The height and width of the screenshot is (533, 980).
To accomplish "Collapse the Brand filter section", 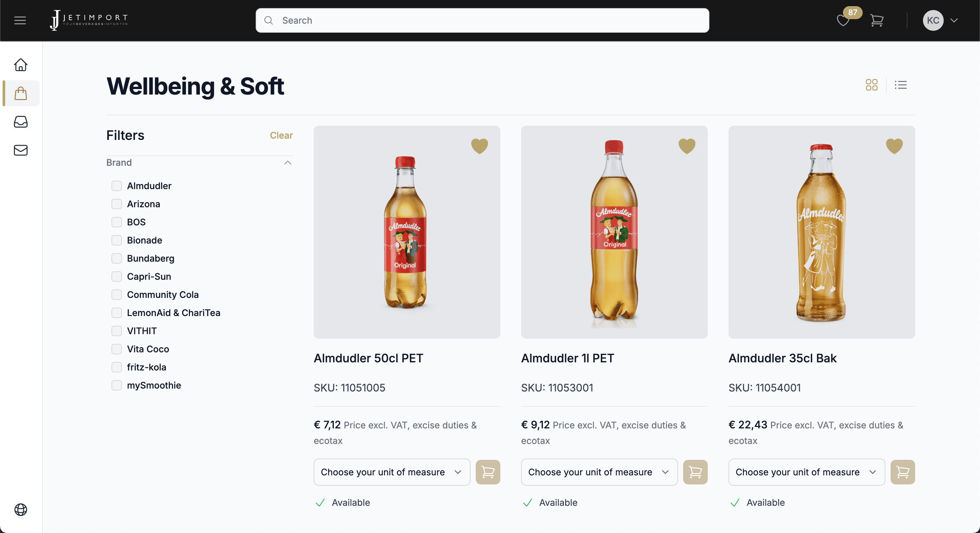I will [287, 163].
